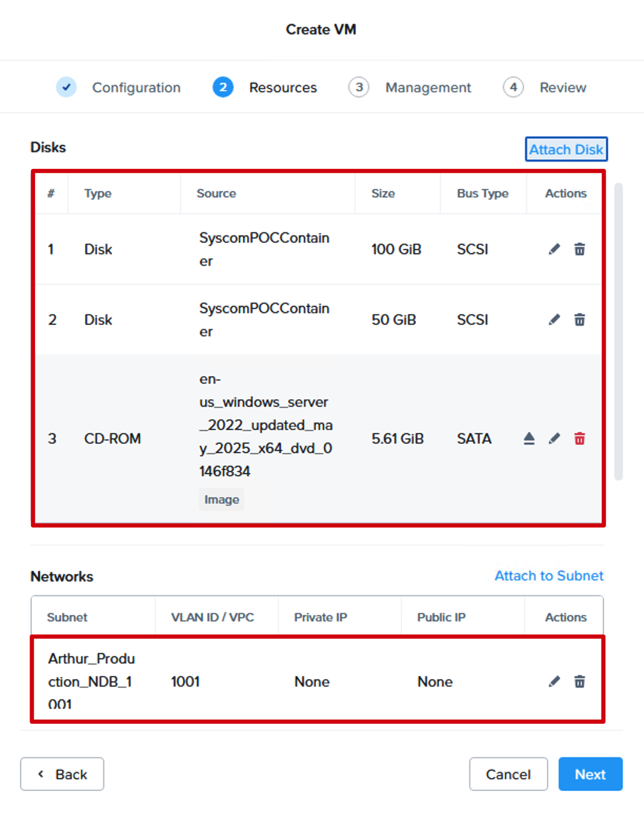The width and height of the screenshot is (644, 820).
Task: Click the VLAN ID / VPC column header
Action: 213,617
